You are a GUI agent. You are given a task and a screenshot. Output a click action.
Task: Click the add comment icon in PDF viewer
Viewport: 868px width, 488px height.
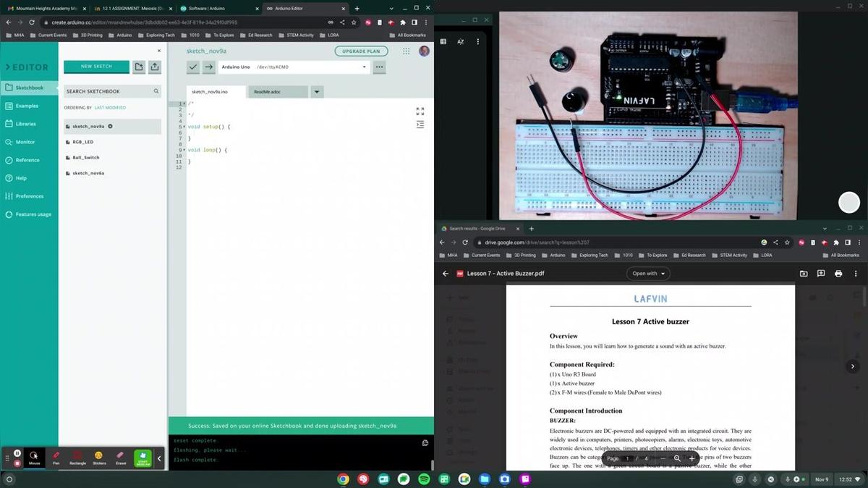(x=821, y=274)
